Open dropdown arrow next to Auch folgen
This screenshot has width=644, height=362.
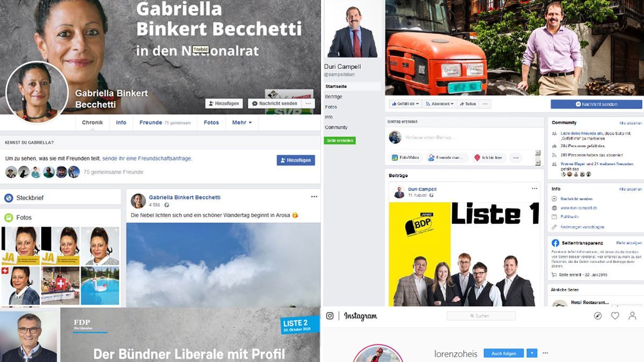(x=531, y=353)
